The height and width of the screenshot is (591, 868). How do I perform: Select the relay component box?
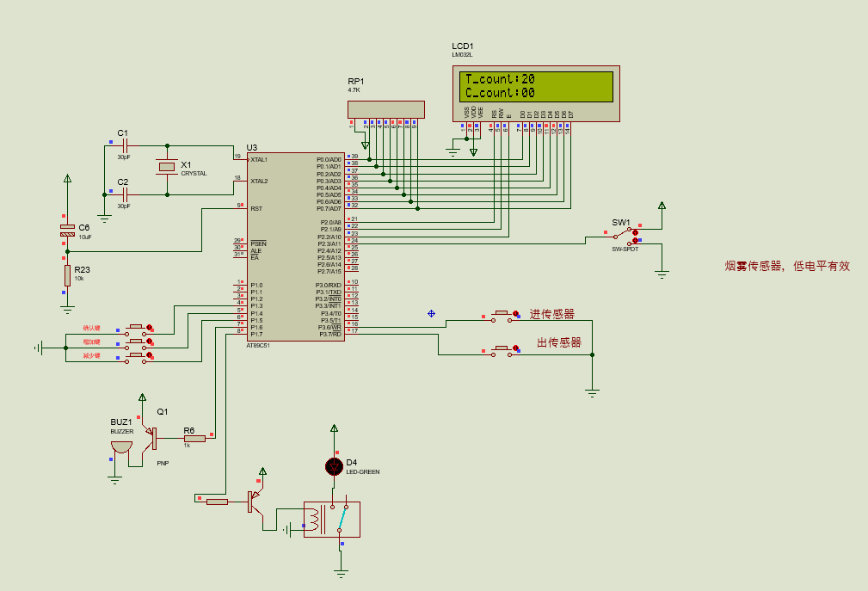331,520
